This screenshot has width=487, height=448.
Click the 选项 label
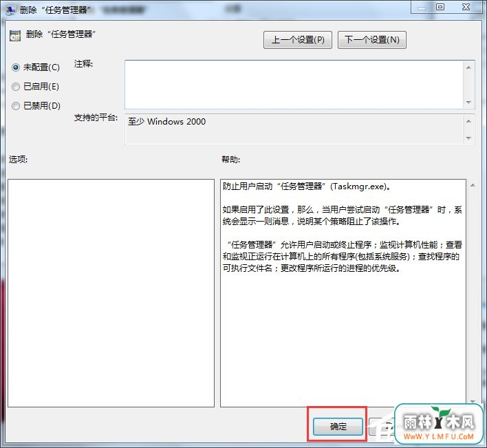tap(18, 160)
